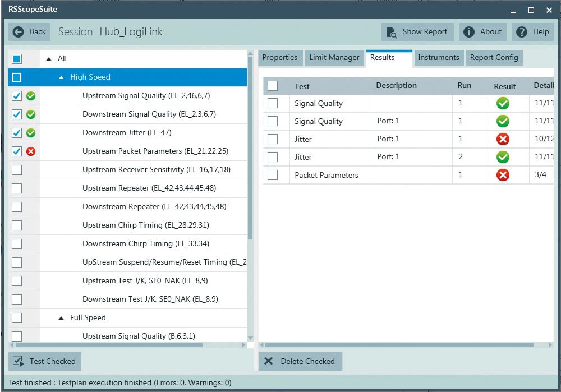Check Upstream Chirp Timing checkbox
This screenshot has height=392, width=561.
17,225
